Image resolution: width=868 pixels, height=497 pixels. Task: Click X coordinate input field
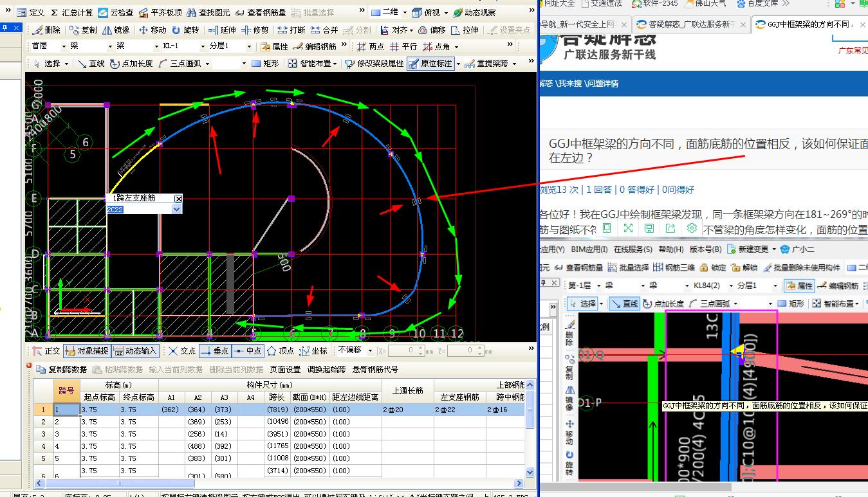[x=405, y=350]
